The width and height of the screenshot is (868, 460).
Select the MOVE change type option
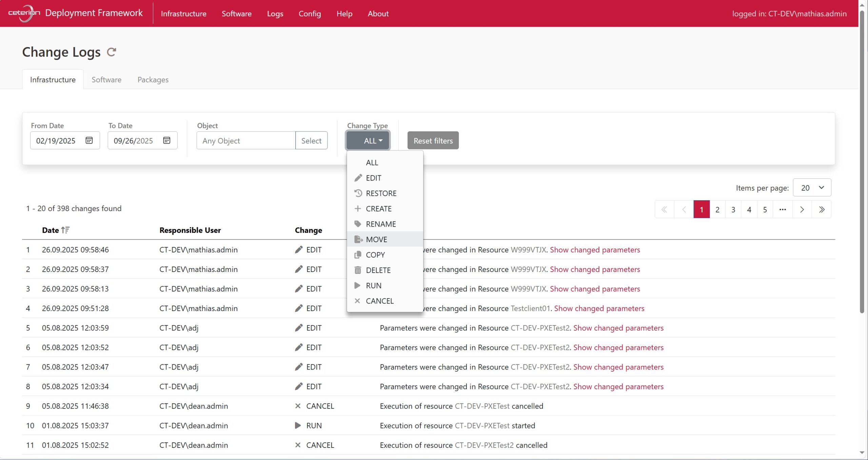[376, 239]
